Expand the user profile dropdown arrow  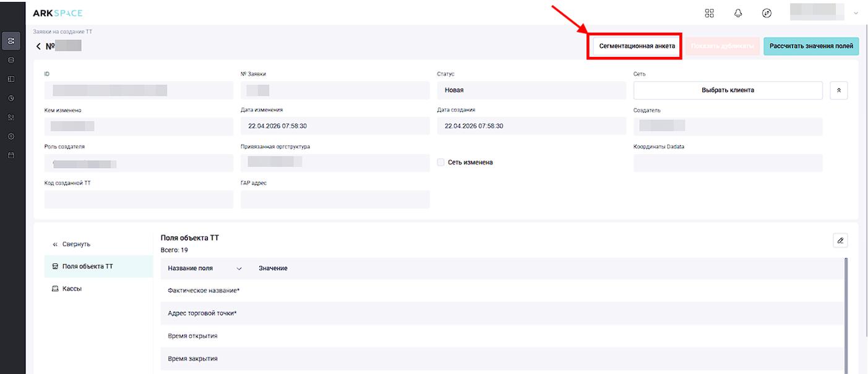tap(856, 13)
